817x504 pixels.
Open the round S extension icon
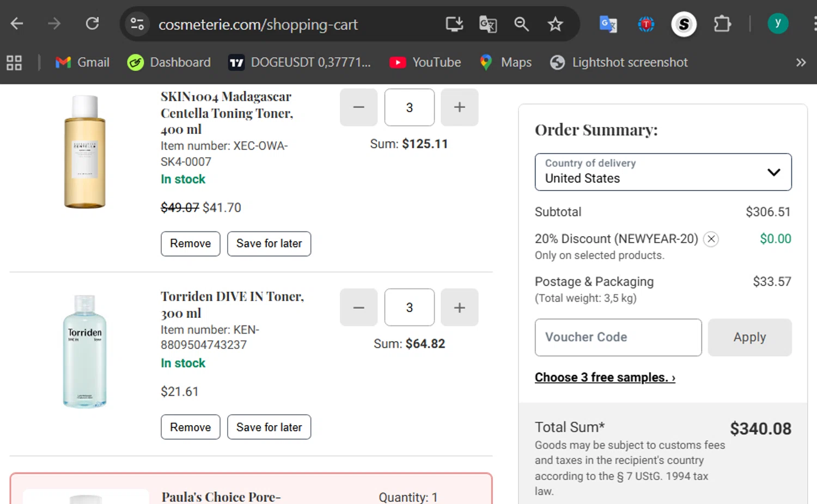(684, 24)
